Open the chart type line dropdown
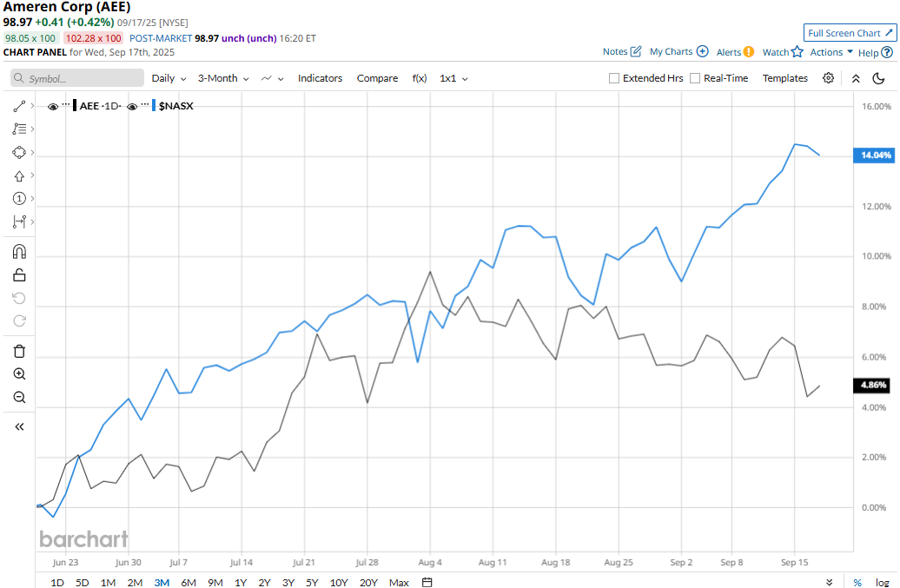 (272, 78)
